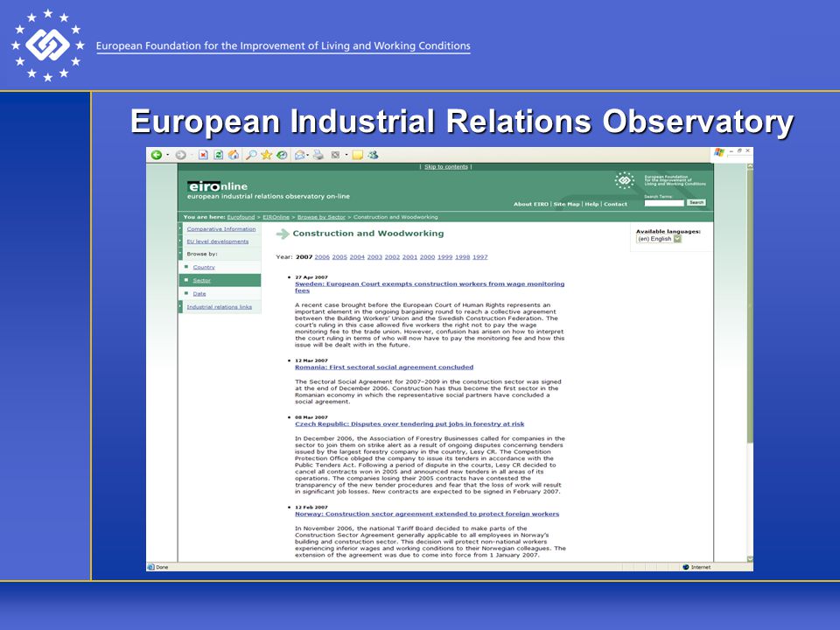Go to the browser Home page icon
The width and height of the screenshot is (840, 630).
click(x=234, y=155)
